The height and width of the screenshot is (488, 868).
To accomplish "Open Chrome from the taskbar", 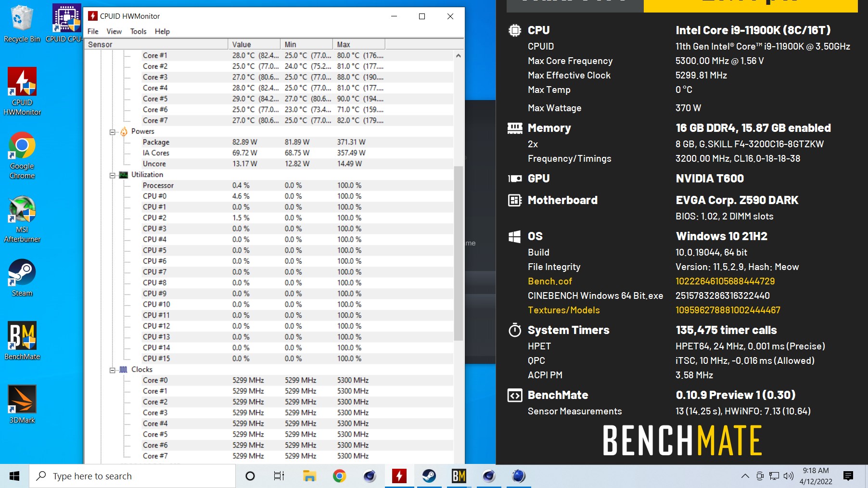I will [339, 476].
